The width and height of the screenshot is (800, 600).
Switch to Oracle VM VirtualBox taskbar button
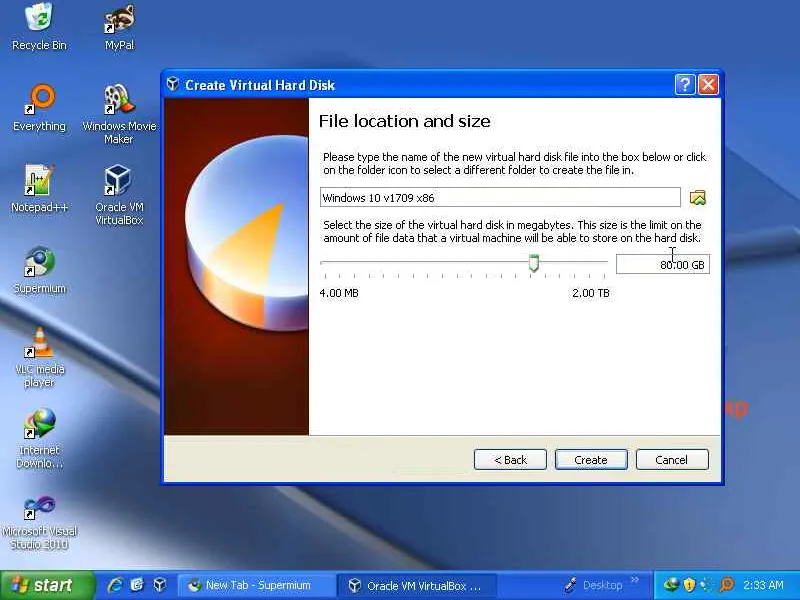tap(416, 585)
